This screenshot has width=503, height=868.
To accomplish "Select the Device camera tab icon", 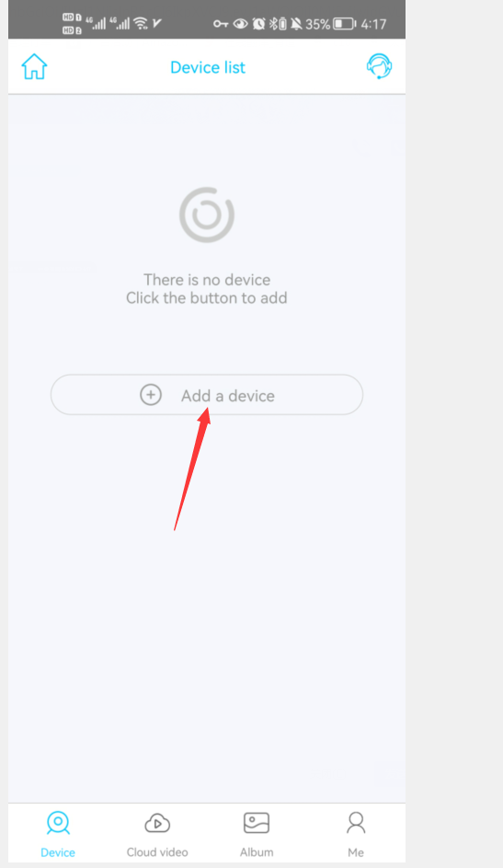I will (x=58, y=823).
